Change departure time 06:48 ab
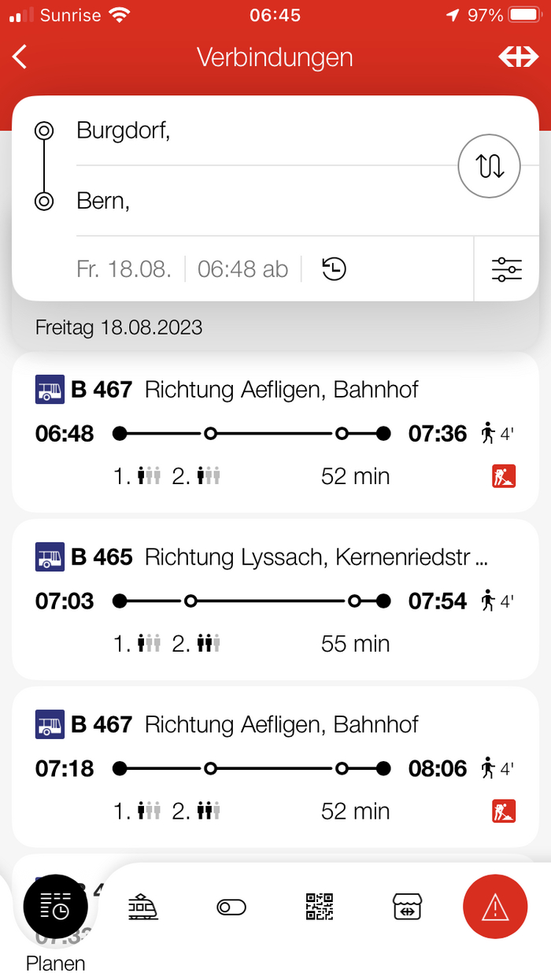 point(242,269)
